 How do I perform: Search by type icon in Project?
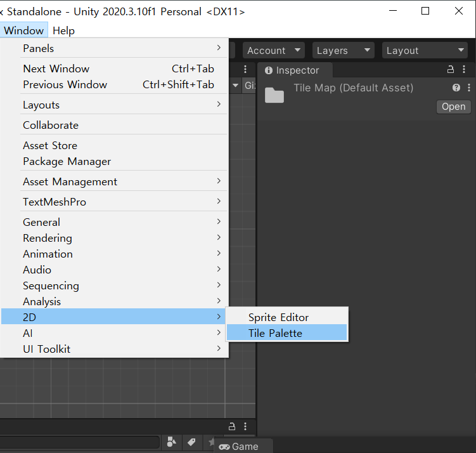172,442
